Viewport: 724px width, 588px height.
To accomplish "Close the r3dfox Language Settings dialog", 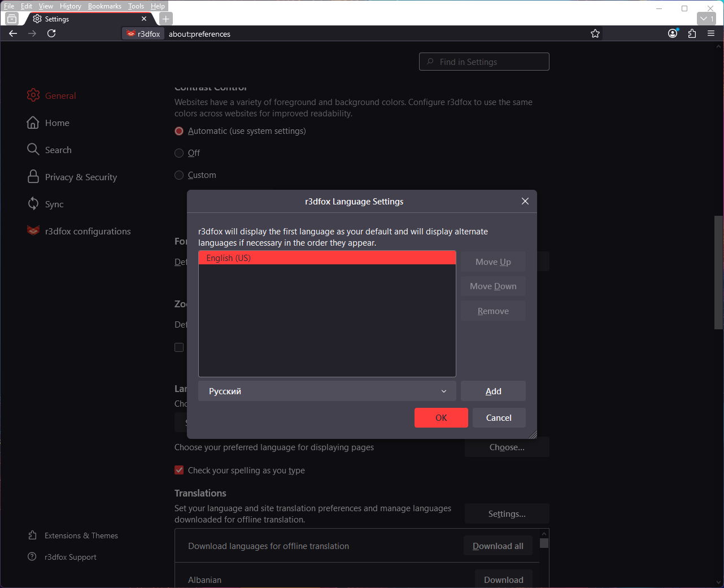I will click(525, 201).
